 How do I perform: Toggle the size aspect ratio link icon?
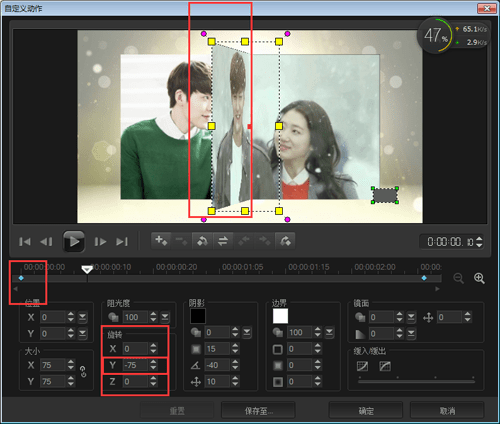pyautogui.click(x=83, y=372)
